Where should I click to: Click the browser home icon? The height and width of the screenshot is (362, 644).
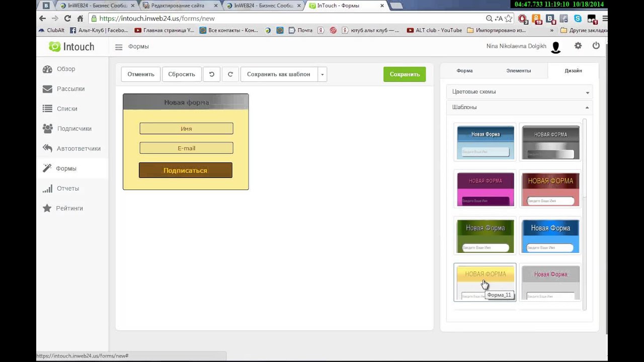pos(80,19)
